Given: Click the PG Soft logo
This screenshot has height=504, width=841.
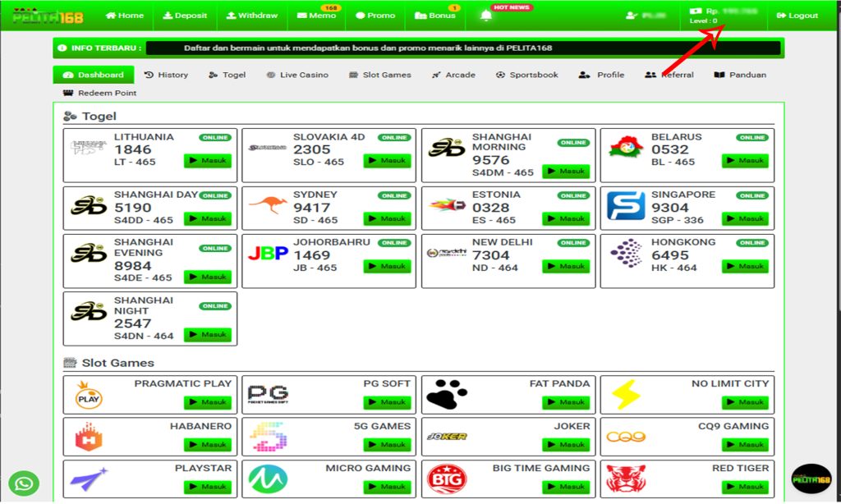Looking at the screenshot, I should point(268,395).
